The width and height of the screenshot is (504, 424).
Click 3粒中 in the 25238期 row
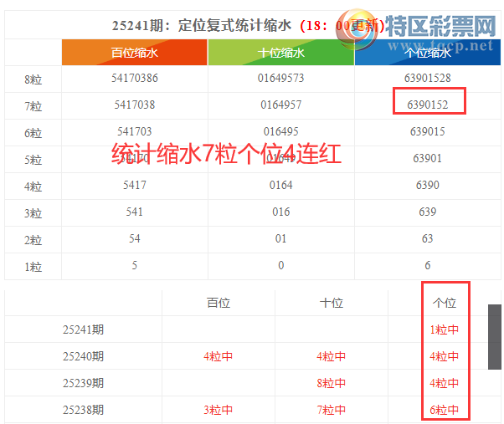(219, 410)
